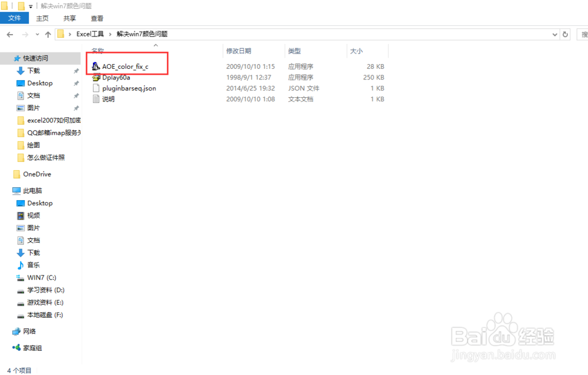Image resolution: width=588 pixels, height=375 pixels.
Task: Open 文档 under quick access
Action: (x=34, y=95)
